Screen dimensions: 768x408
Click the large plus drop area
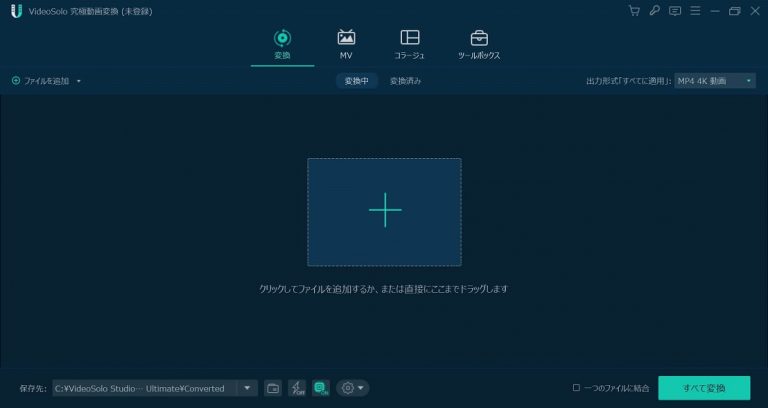[x=384, y=211]
